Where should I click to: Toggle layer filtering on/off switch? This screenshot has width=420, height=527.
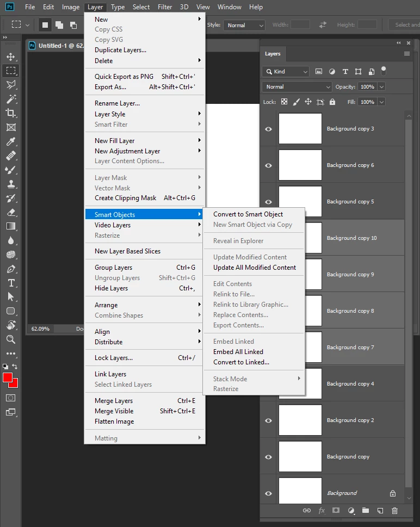(x=384, y=71)
